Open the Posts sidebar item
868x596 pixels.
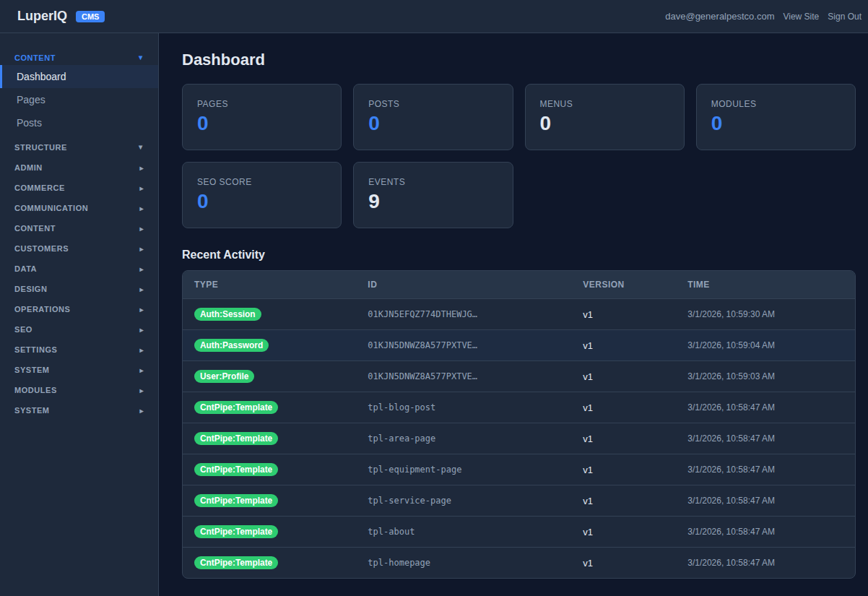pyautogui.click(x=29, y=123)
